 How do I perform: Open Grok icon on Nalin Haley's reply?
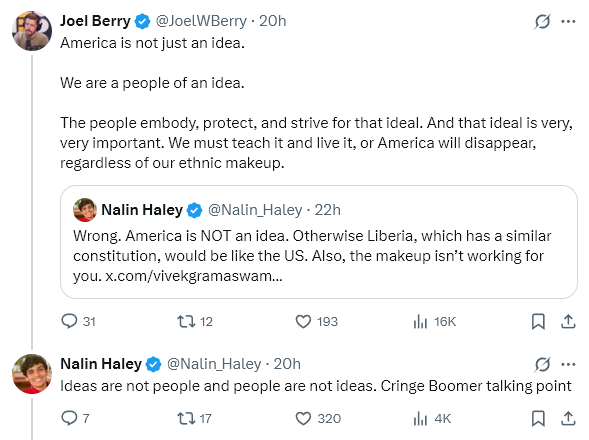(x=542, y=364)
